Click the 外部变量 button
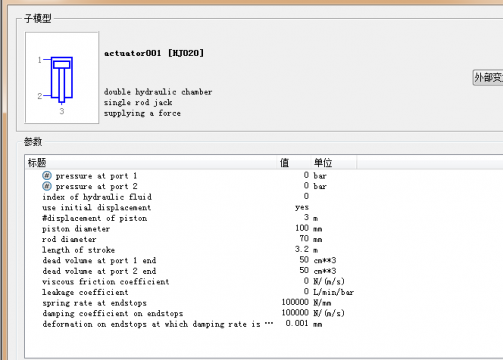This screenshot has width=503, height=360. coord(488,78)
